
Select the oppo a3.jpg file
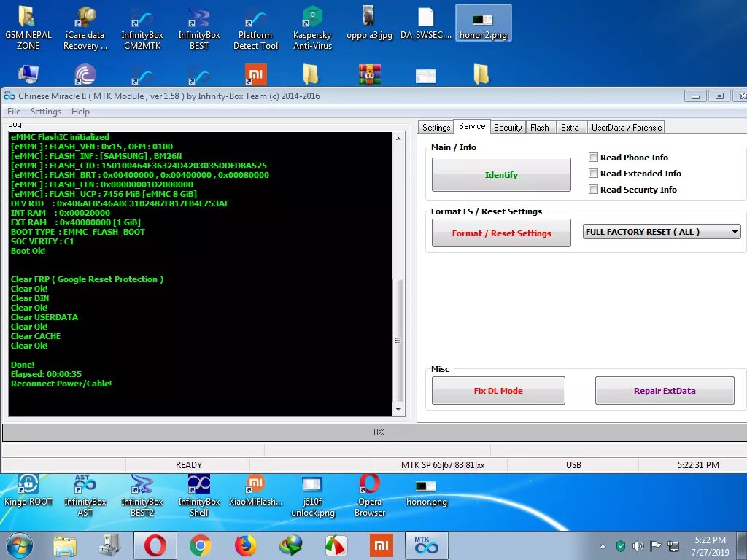369,23
